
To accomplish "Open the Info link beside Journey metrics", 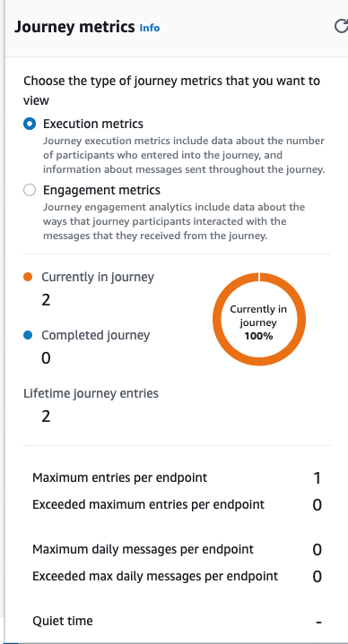I will [150, 28].
